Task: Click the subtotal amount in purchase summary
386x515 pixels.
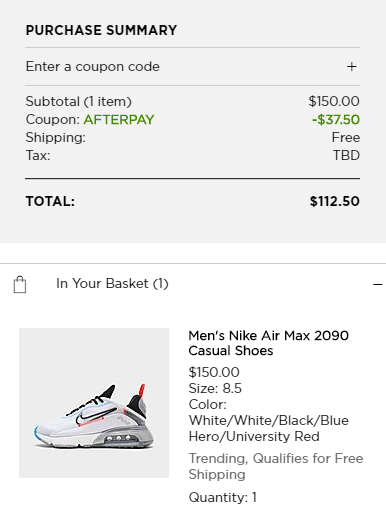Action: tap(334, 101)
